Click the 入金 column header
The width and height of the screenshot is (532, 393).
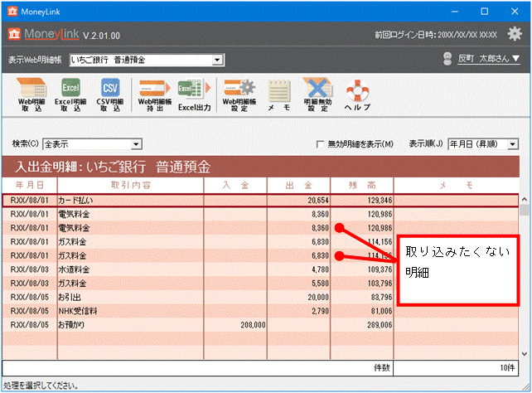[235, 185]
